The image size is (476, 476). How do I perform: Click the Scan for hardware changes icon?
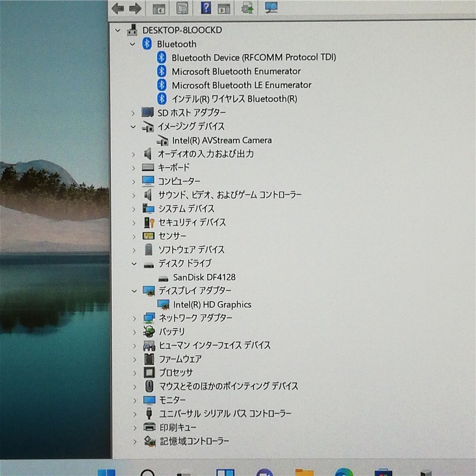click(271, 8)
